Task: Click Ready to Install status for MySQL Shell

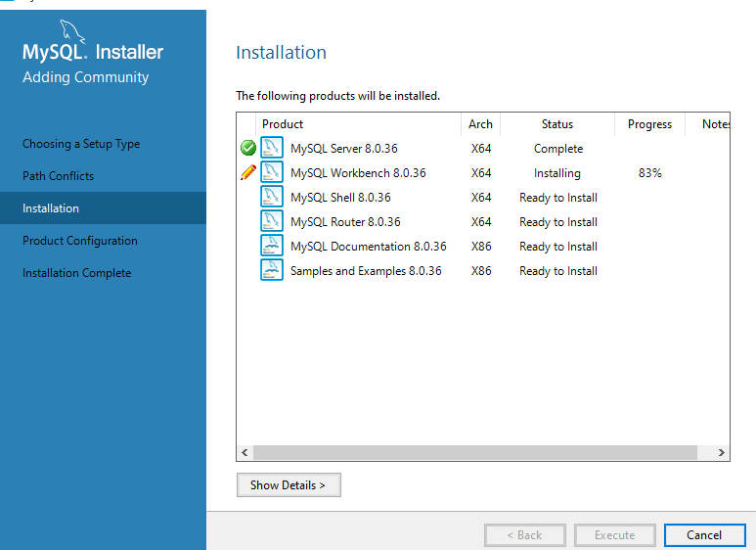Action: (x=558, y=198)
